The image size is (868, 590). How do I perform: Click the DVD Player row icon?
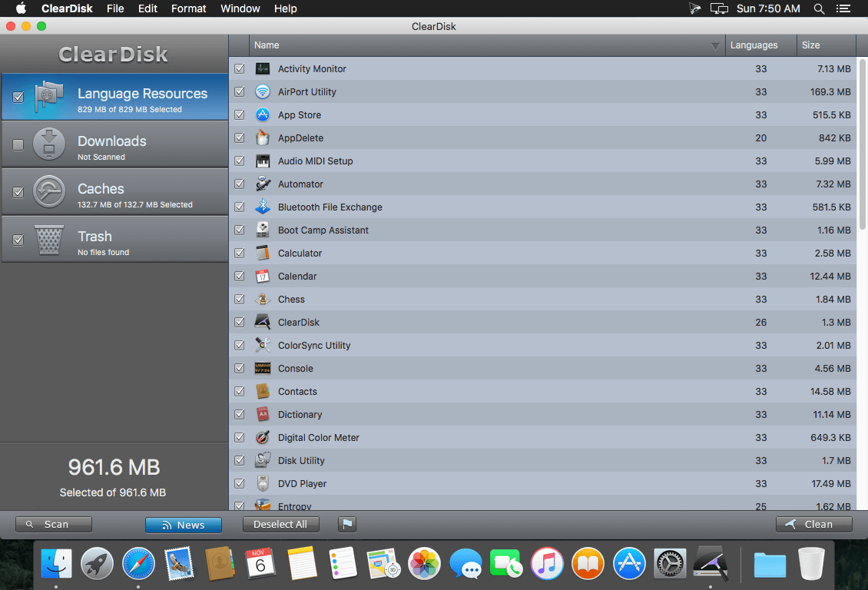click(x=263, y=483)
